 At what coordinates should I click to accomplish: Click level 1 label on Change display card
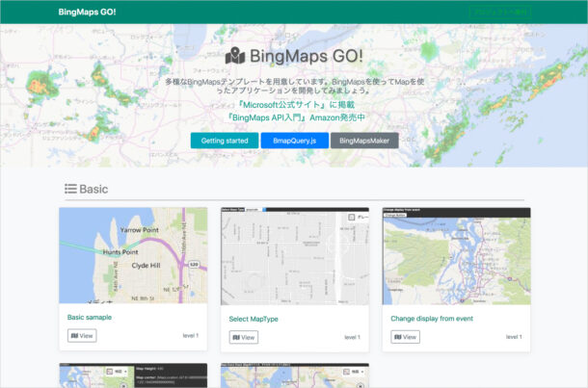click(514, 337)
